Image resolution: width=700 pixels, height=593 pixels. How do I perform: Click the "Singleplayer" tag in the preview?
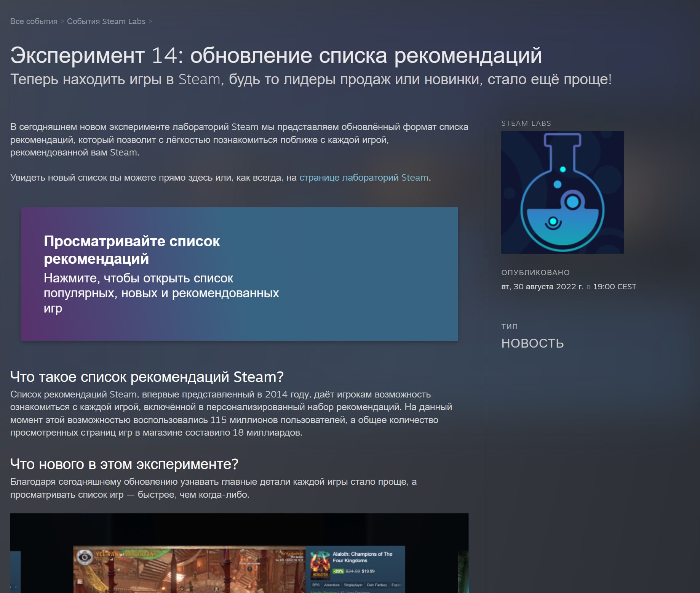point(353,585)
